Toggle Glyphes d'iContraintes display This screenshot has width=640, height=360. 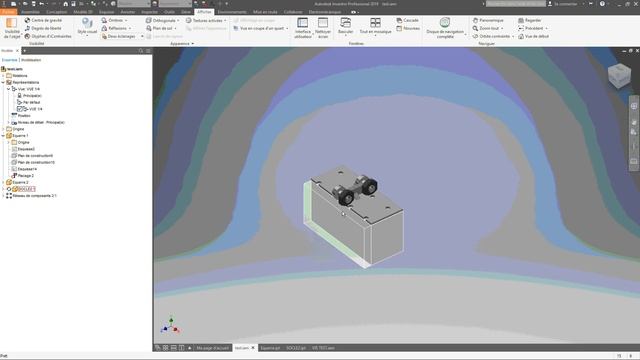point(48,36)
